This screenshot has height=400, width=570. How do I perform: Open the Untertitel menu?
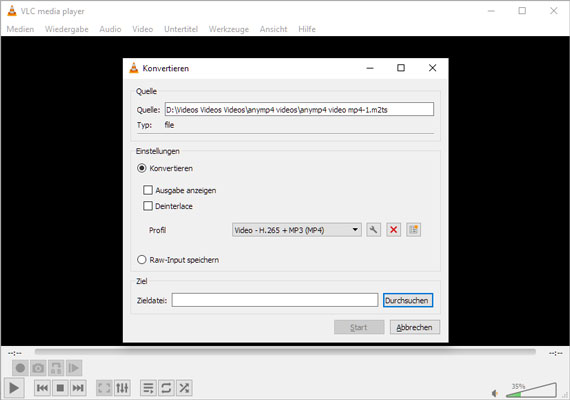181,29
